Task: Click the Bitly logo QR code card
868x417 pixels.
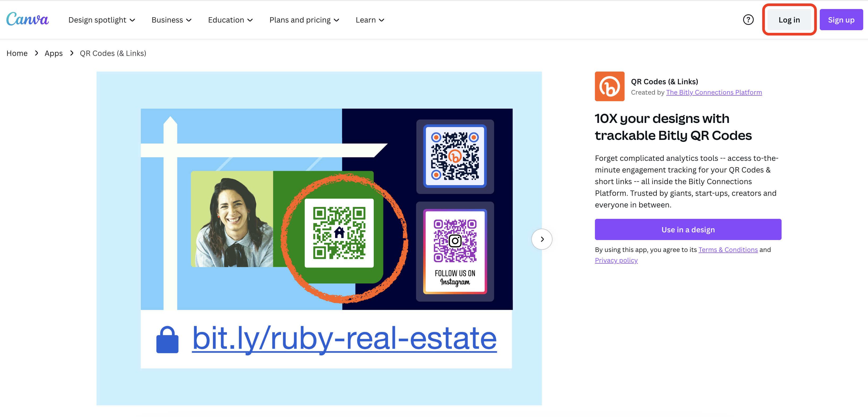Action: click(455, 156)
